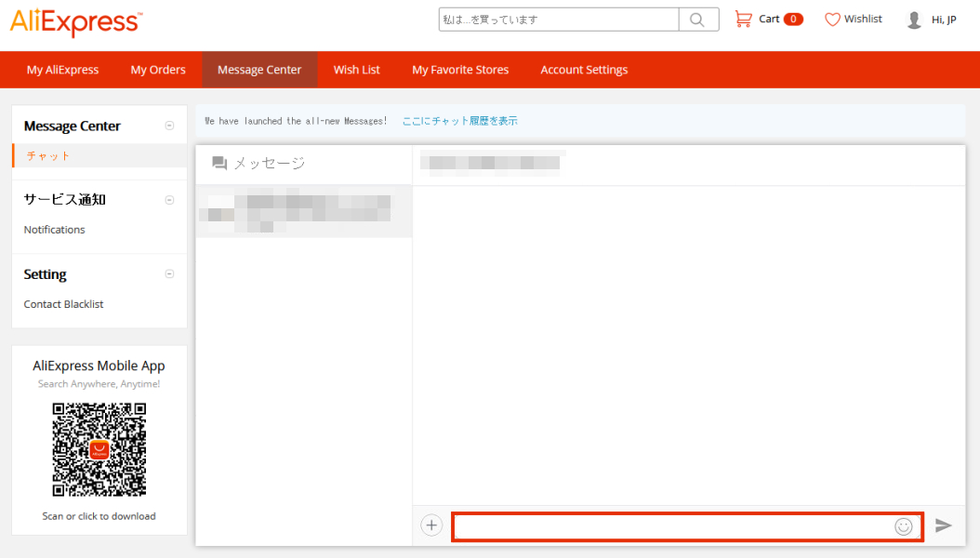Open the shopping Cart icon
The height and width of the screenshot is (558, 980).
743,18
